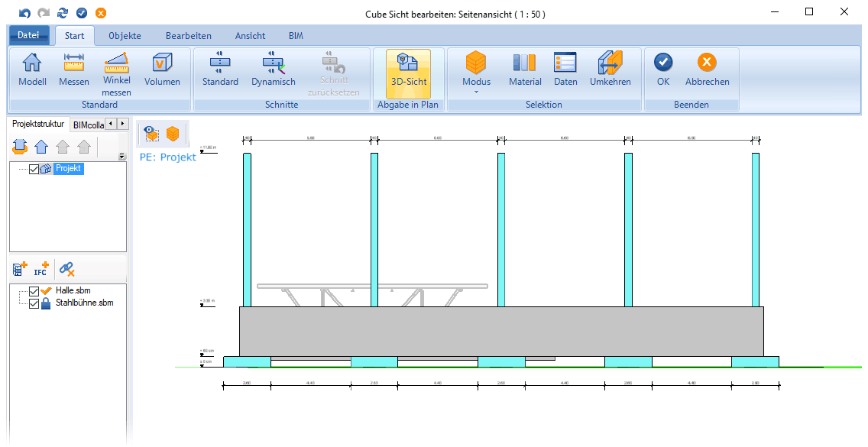The height and width of the screenshot is (447, 868).
Task: Refresh the view with the blue arrows icon
Action: (63, 13)
